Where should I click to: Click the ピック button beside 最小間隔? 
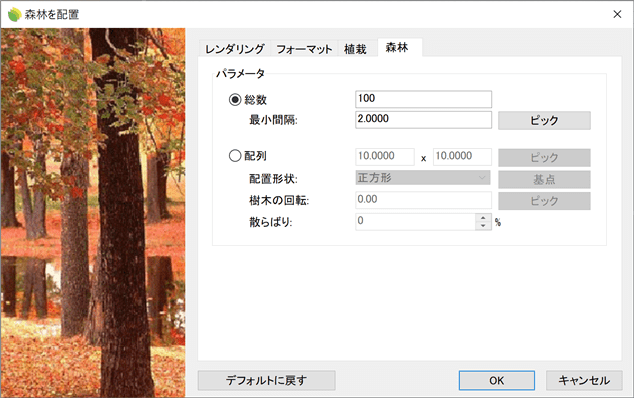tap(544, 121)
